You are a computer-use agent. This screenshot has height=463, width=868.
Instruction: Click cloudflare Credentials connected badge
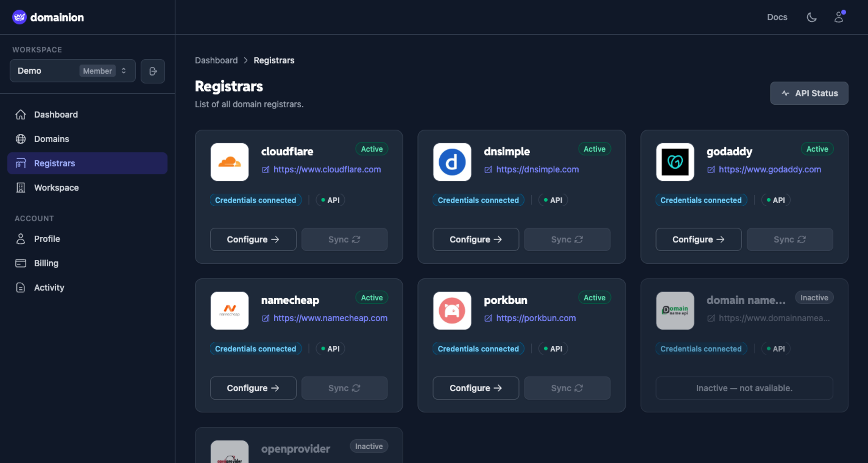[x=256, y=200]
